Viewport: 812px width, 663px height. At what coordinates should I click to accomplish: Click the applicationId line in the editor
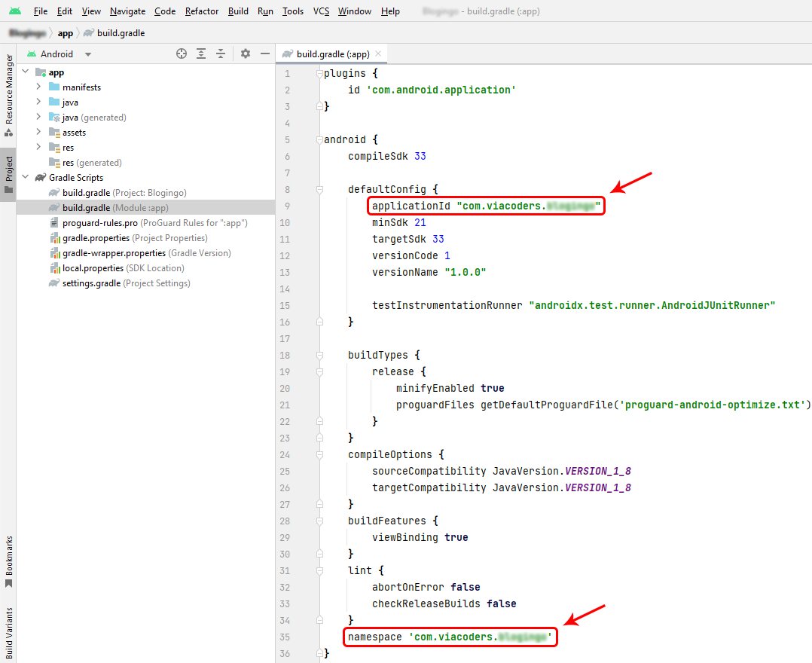(x=486, y=206)
